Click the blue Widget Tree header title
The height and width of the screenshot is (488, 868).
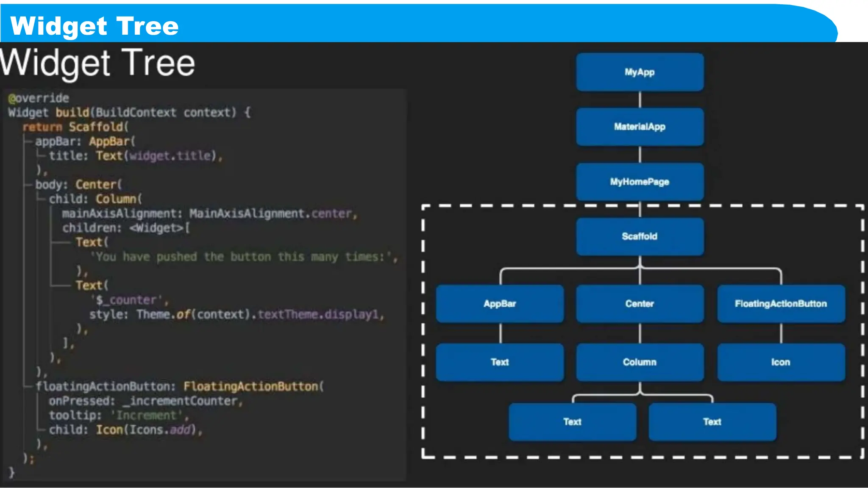(x=94, y=26)
